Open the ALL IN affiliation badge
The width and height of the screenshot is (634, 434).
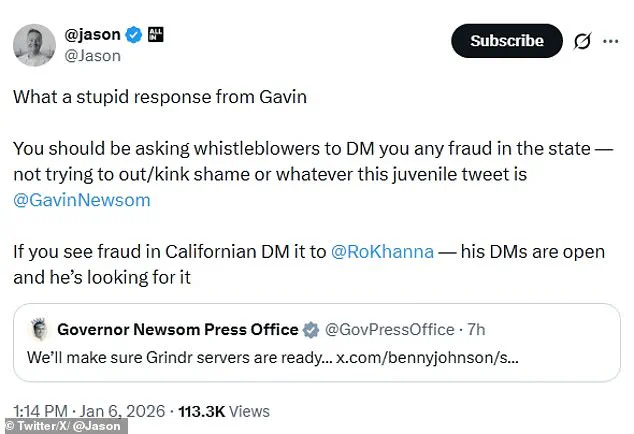pyautogui.click(x=155, y=35)
